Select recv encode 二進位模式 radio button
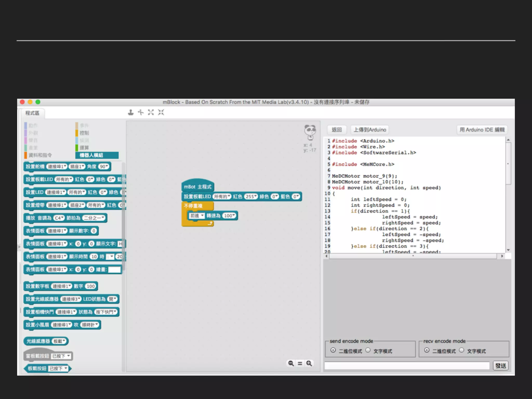The width and height of the screenshot is (532, 399). point(427,350)
